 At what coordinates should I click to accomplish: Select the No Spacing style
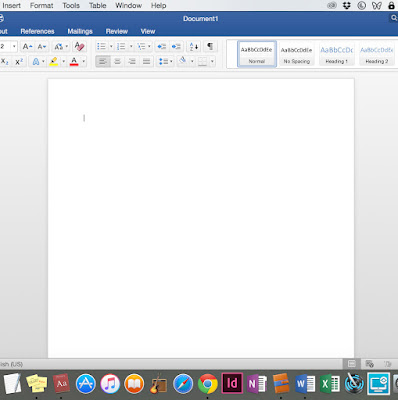pyautogui.click(x=296, y=54)
